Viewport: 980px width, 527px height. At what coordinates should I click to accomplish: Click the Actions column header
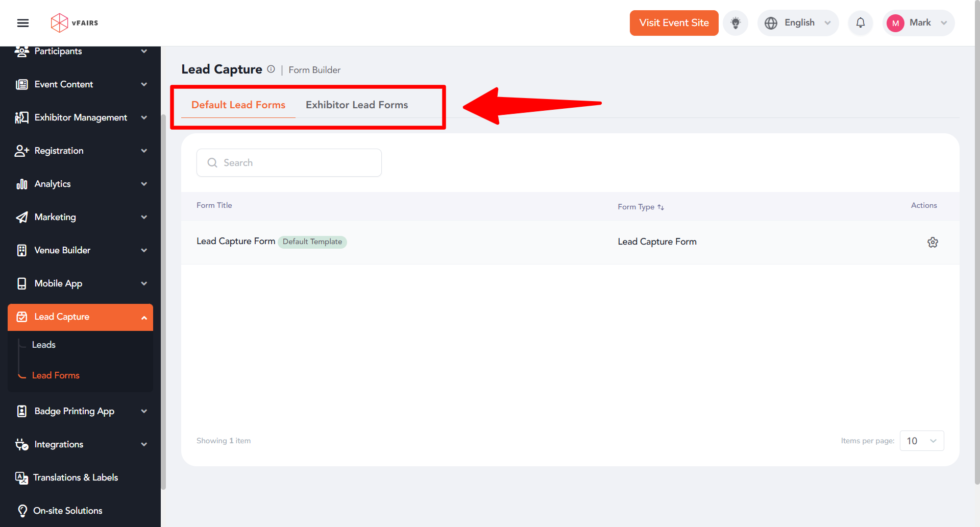pyautogui.click(x=924, y=205)
